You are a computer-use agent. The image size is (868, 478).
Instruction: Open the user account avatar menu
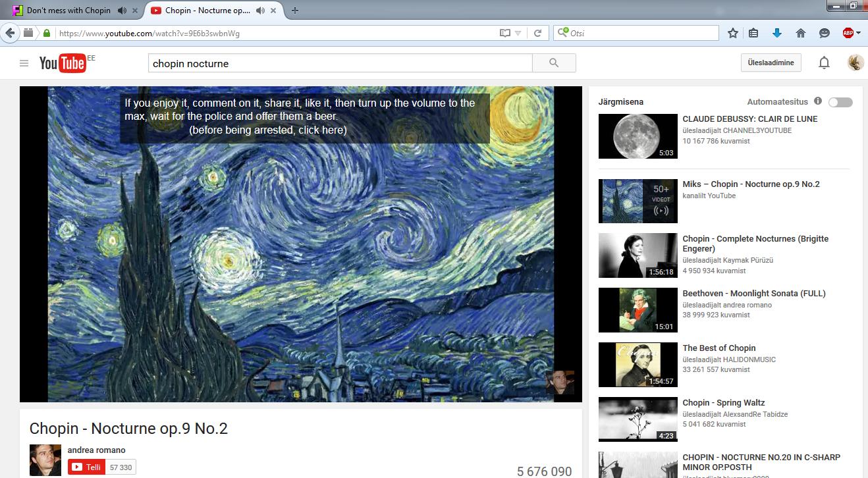855,63
